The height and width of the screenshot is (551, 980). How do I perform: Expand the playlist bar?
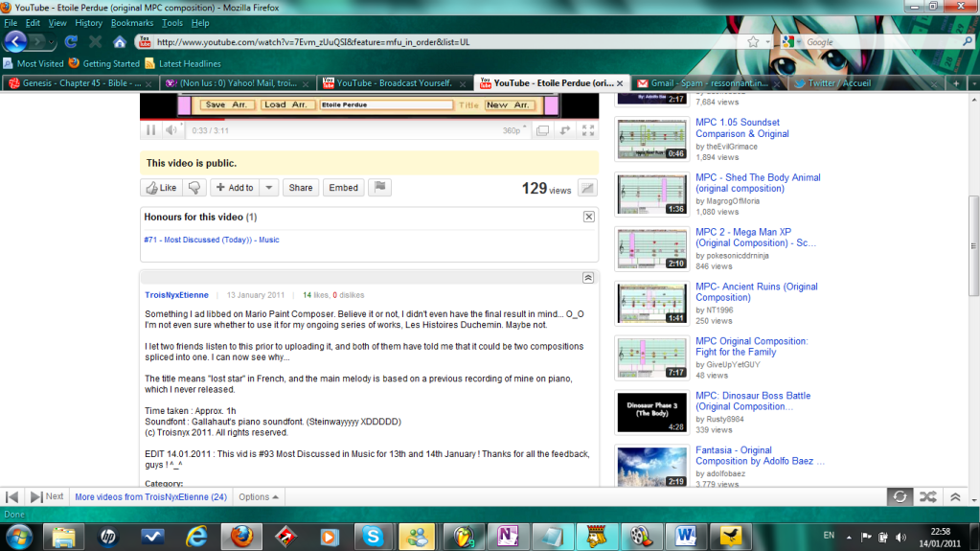pos(955,496)
